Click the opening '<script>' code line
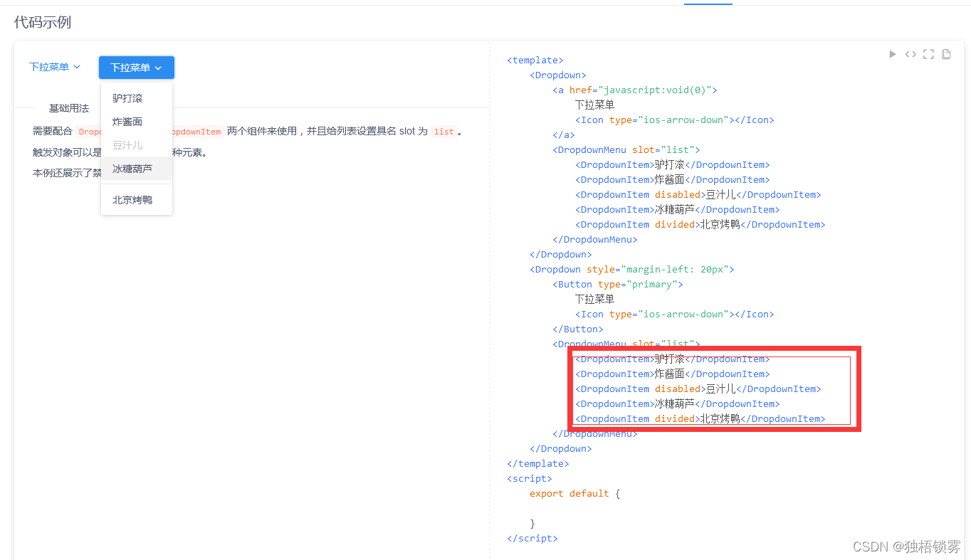971x560 pixels. 530,479
